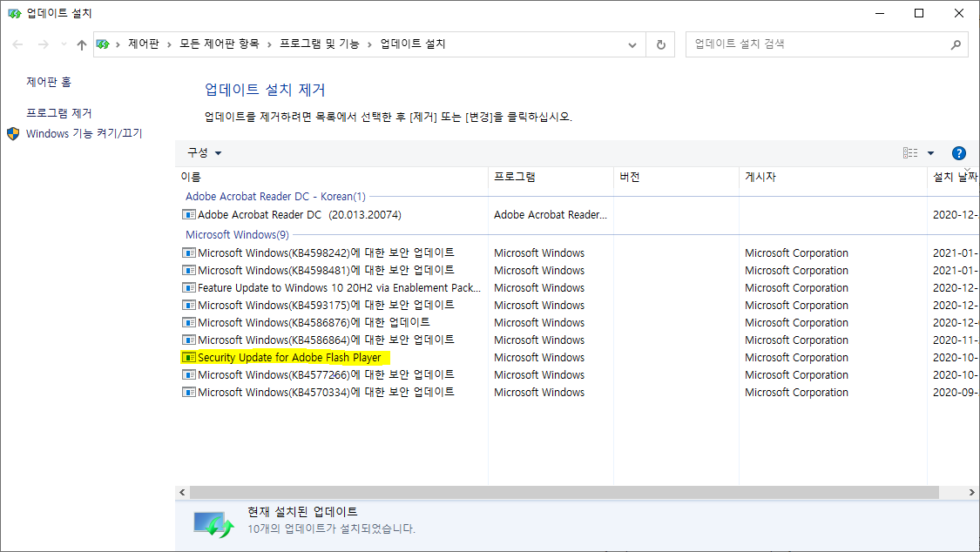The height and width of the screenshot is (552, 980).
Task: Sort by '이름' column header
Action: pyautogui.click(x=331, y=177)
